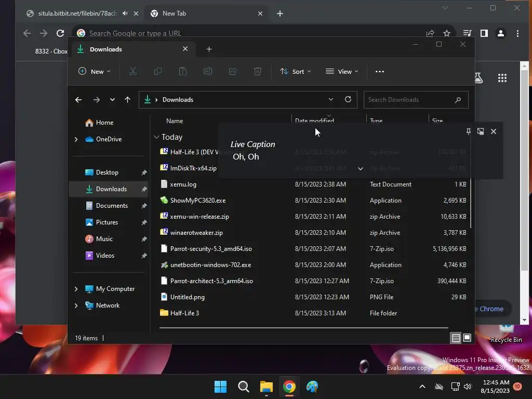Open Google apps grid icon

(x=502, y=78)
